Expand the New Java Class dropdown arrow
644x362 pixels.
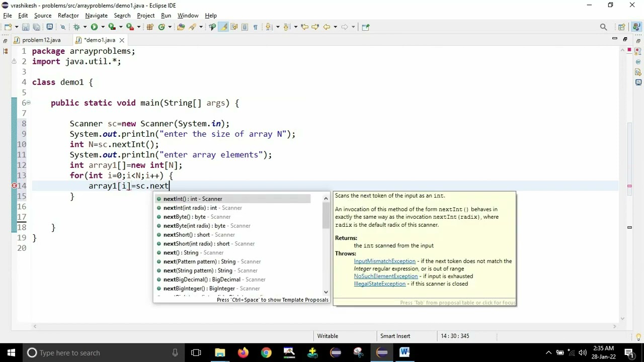click(x=170, y=27)
